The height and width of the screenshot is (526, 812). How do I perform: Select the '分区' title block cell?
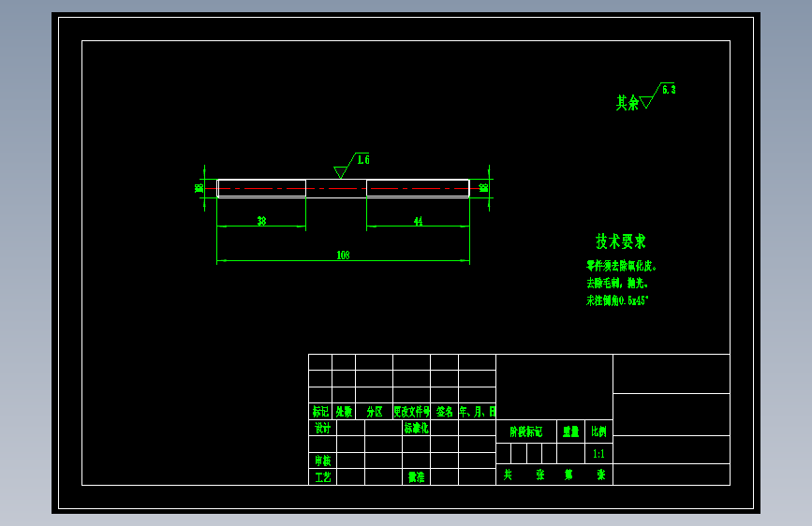374,412
